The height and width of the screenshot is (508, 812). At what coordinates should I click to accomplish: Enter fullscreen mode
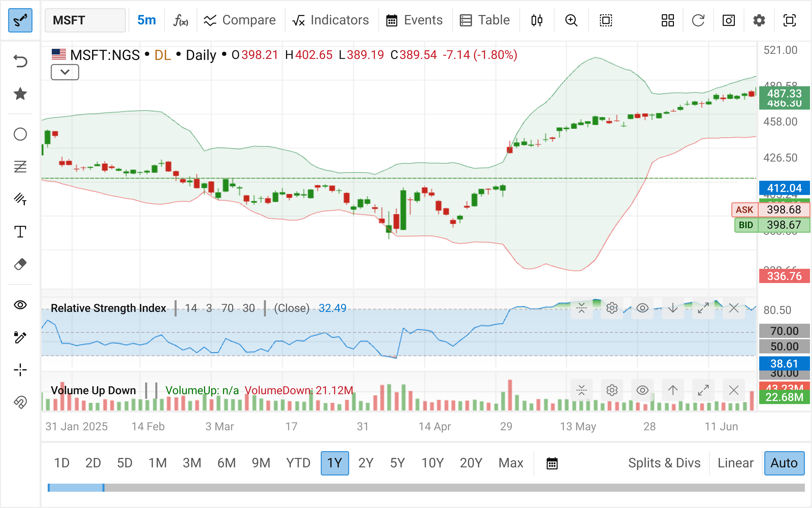point(789,20)
